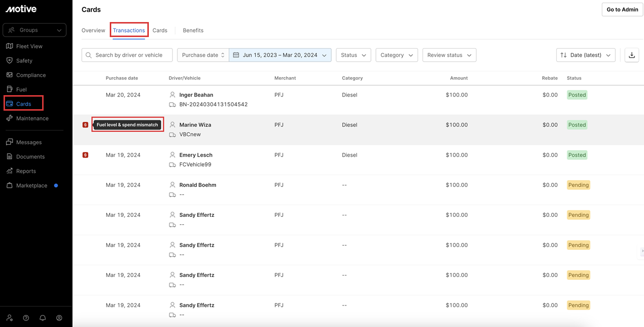
Task: Switch to the Benefits tab
Action: [193, 31]
